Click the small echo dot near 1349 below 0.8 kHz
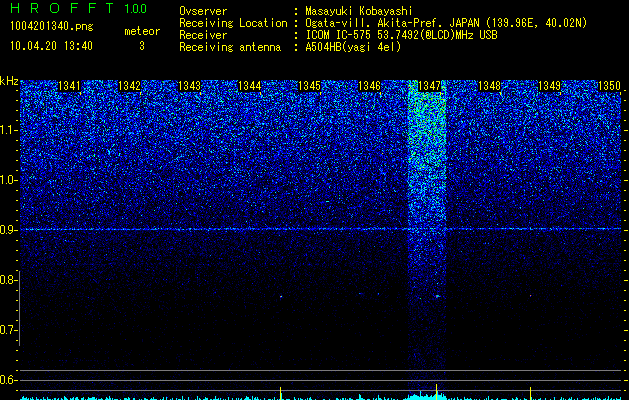Image resolution: width=629 pixels, height=400 pixels. [530, 296]
